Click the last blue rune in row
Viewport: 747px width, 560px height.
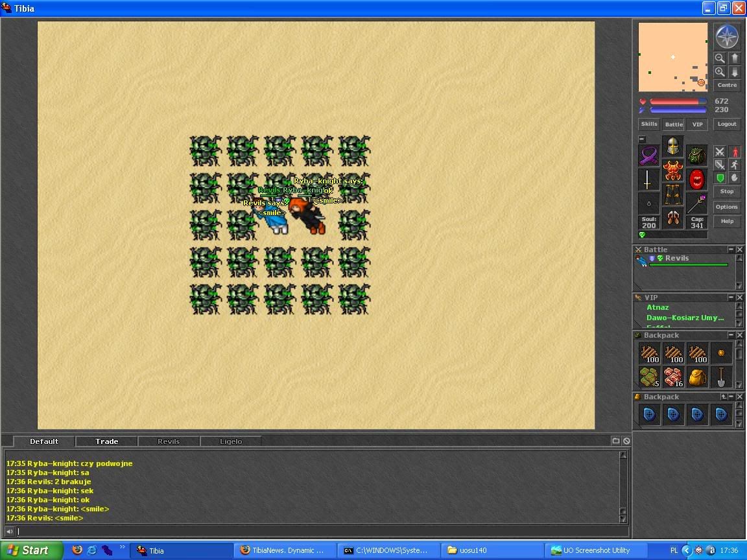721,414
